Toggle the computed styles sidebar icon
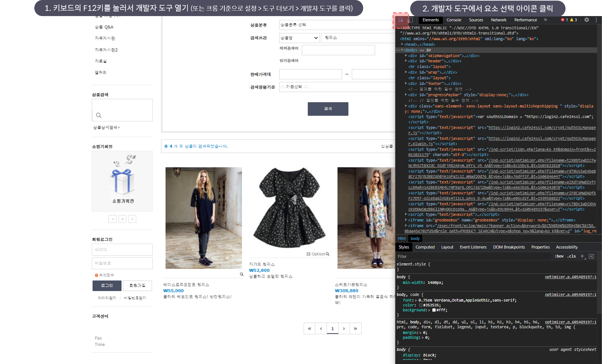The width and height of the screenshot is (602, 364). [x=591, y=256]
